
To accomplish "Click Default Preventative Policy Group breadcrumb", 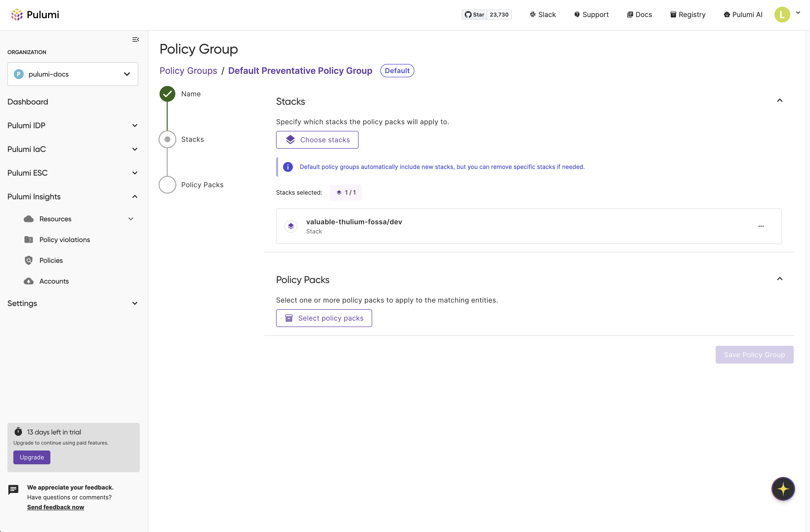I will 300,70.
